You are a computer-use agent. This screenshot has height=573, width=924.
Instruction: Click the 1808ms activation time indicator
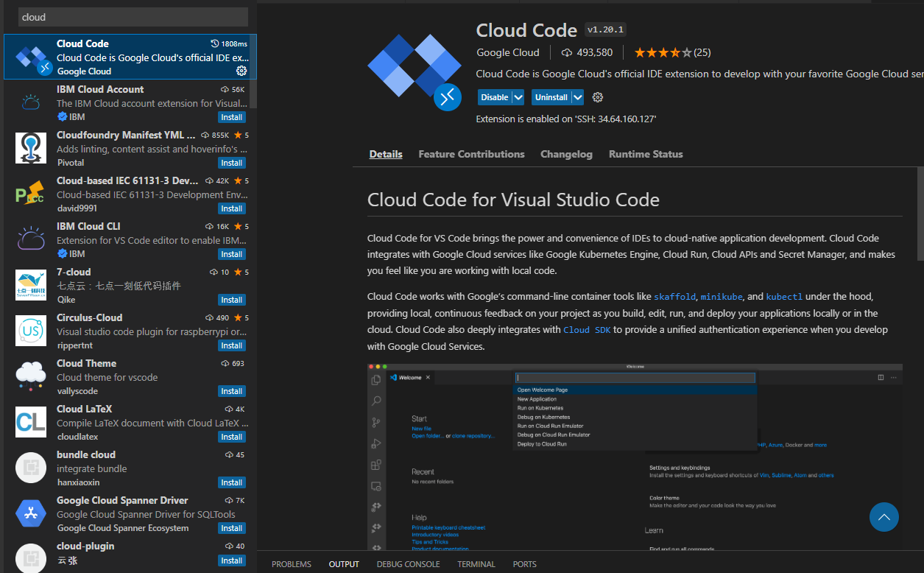pos(229,44)
